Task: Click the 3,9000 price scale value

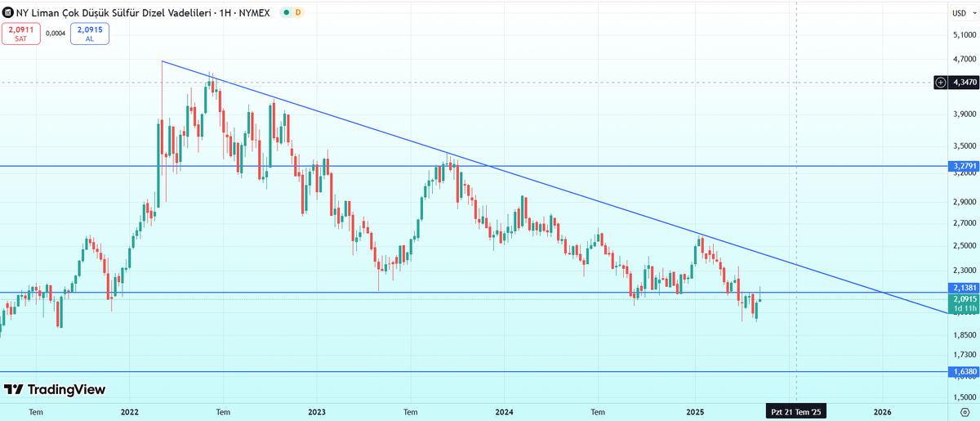Action: point(965,114)
